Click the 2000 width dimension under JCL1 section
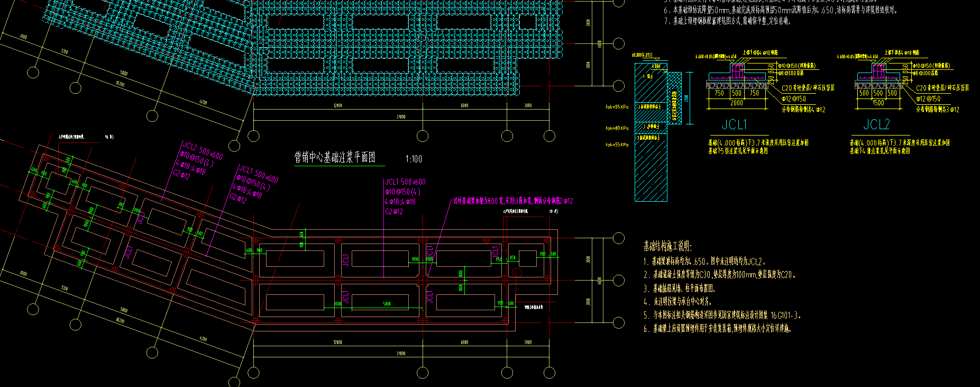 737,103
